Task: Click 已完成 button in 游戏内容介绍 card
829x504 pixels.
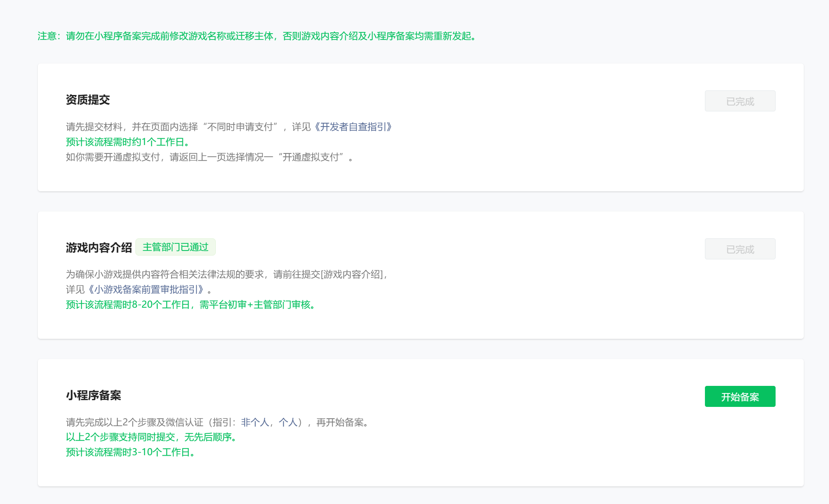Action: pyautogui.click(x=739, y=249)
